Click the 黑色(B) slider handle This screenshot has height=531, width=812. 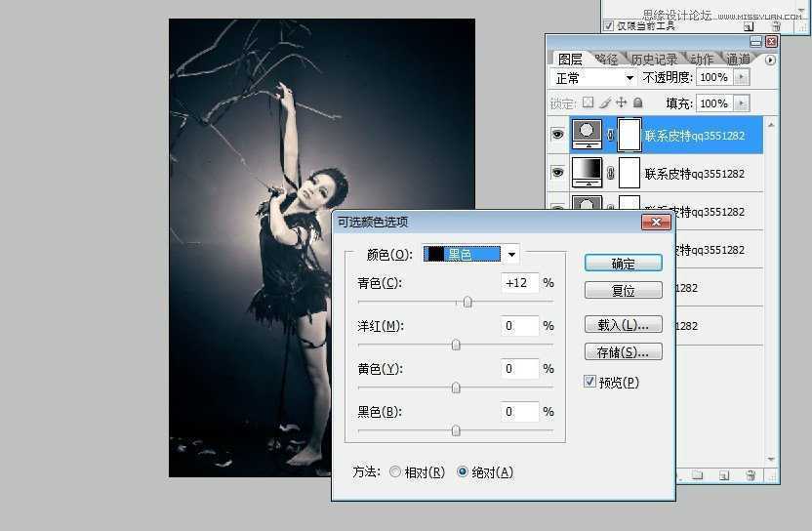456,430
